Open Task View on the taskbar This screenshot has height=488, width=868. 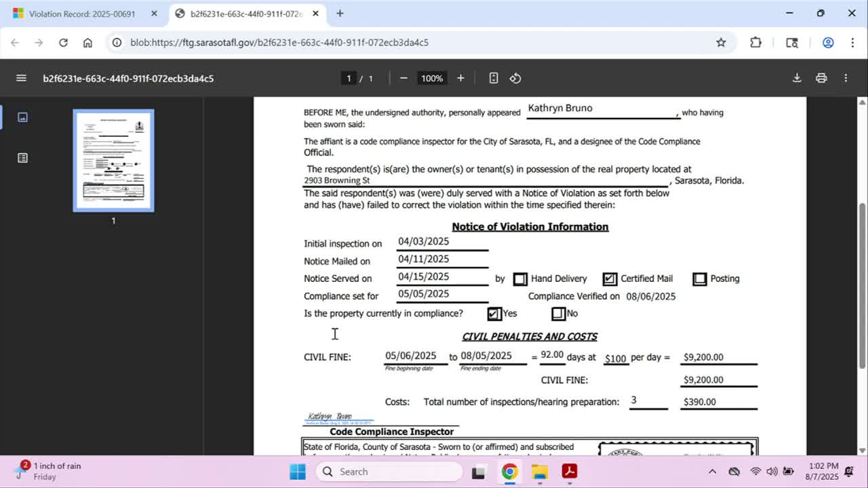tap(479, 472)
